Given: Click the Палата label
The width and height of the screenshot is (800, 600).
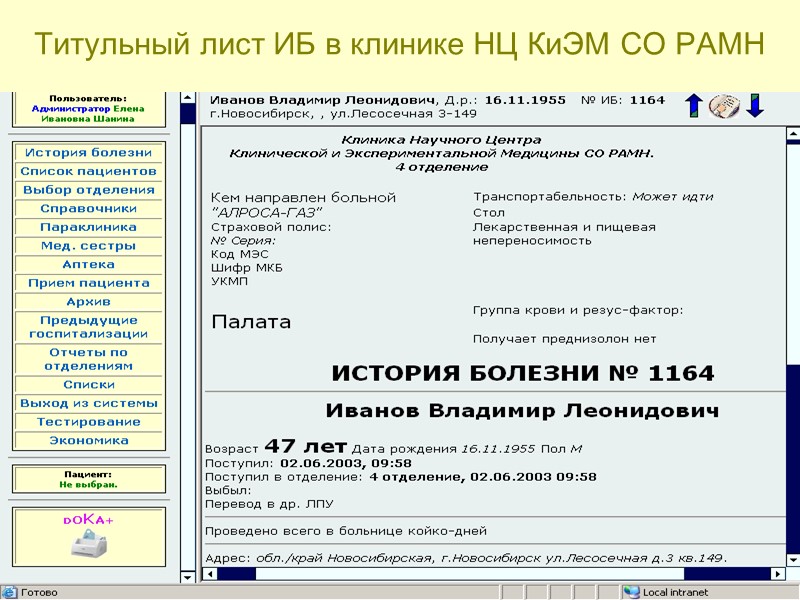Looking at the screenshot, I should [251, 322].
